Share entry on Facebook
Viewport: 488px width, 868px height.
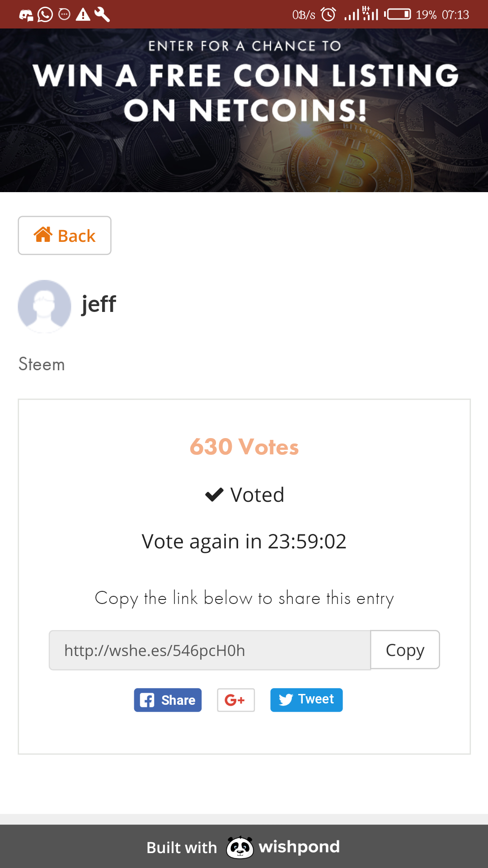point(168,700)
